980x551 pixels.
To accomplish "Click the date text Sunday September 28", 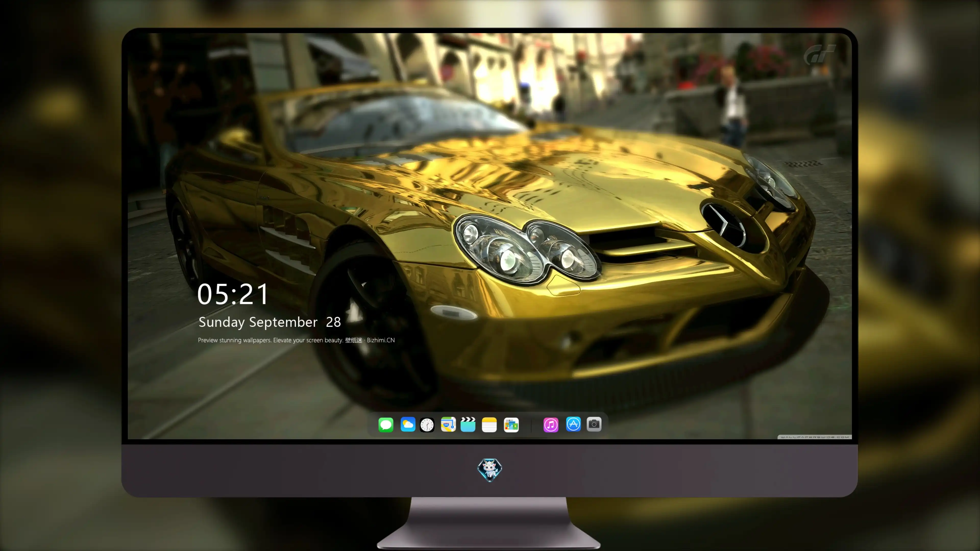I will coord(269,322).
